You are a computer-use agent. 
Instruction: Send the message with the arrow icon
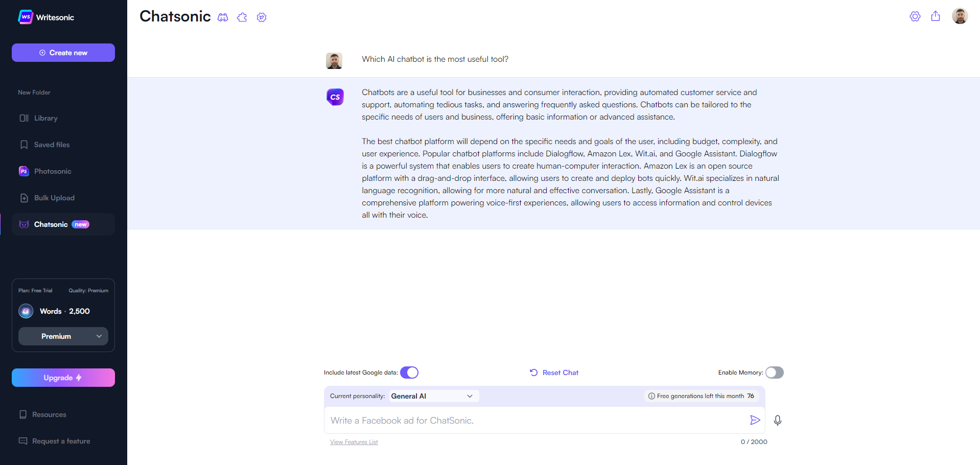tap(755, 420)
